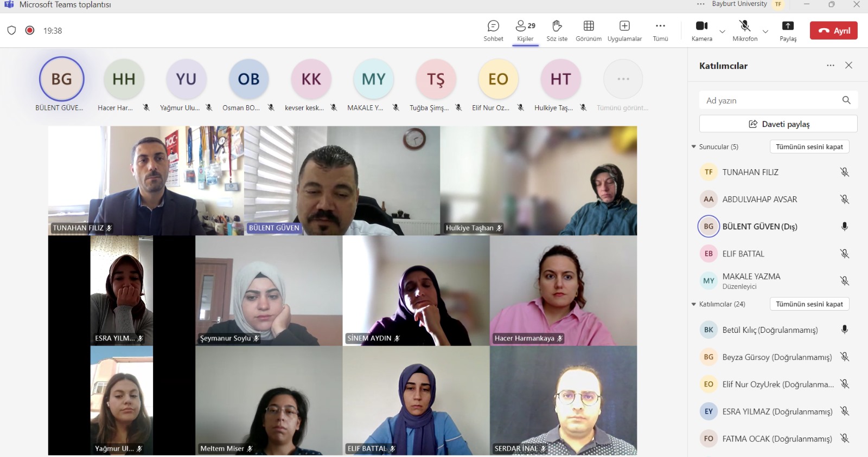Click the HT Hulkiye Taşhan avatar bubble
The image size is (868, 457).
coord(561,79)
